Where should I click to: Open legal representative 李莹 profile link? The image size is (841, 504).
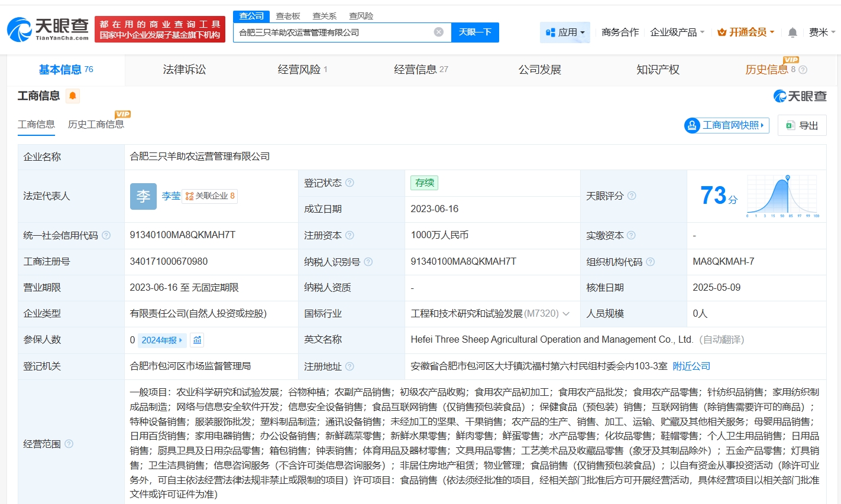coord(171,196)
